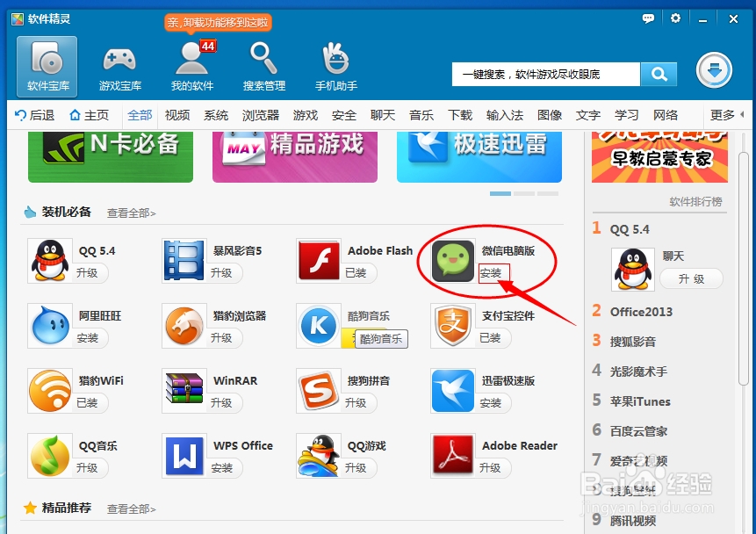Open the round download manager icon
Screen dimensions: 756x534
[714, 70]
